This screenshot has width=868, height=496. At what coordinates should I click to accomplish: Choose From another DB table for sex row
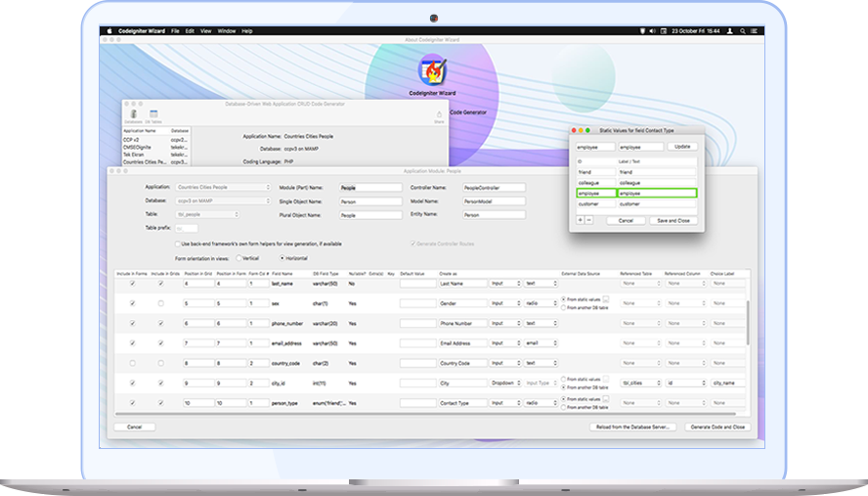coord(564,307)
